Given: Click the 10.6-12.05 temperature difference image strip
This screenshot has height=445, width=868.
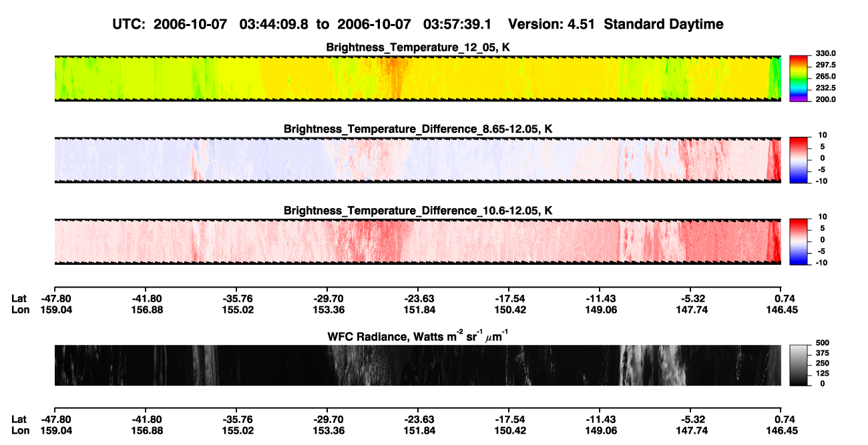Looking at the screenshot, I should pyautogui.click(x=418, y=242).
